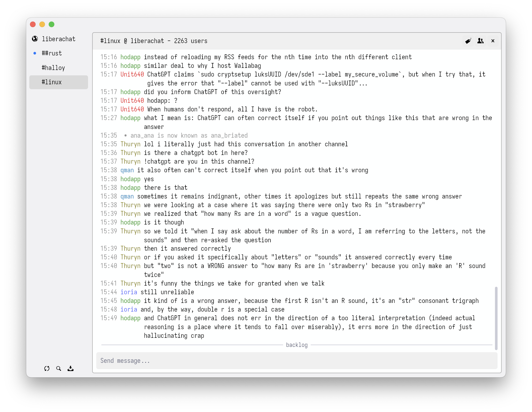Click the download icon at the sidebar bottom
Screen dimensions: 532x412
tap(70, 369)
